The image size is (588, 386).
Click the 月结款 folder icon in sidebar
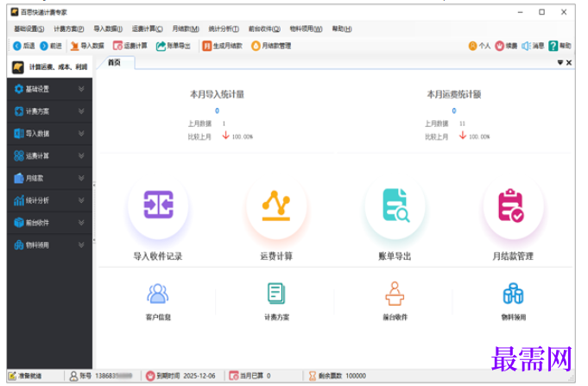pos(19,178)
